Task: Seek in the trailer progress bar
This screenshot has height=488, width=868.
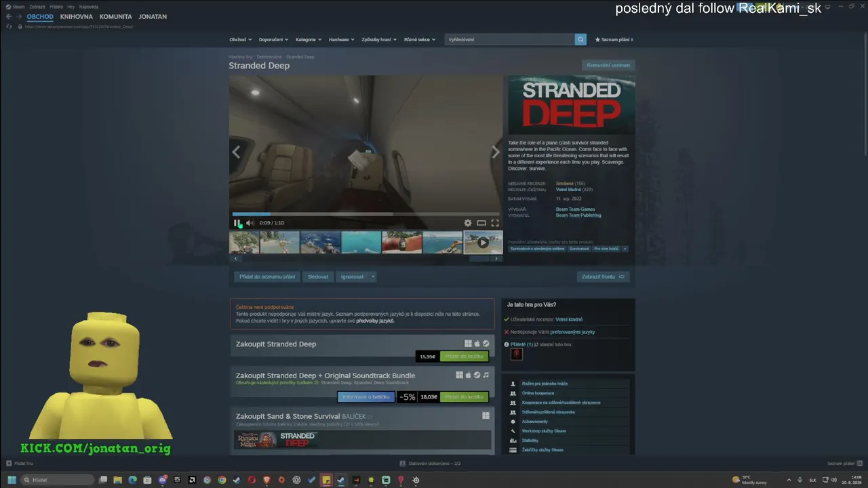Action: 366,214
